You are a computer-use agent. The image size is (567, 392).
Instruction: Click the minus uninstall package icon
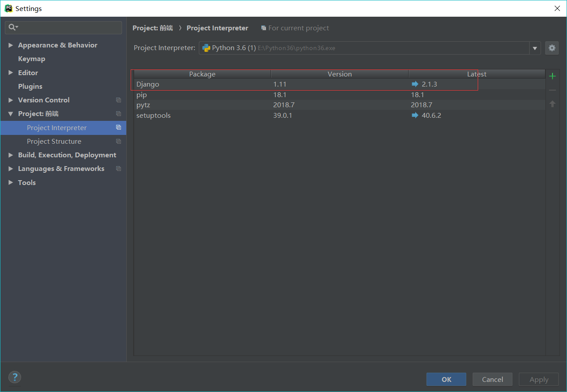[x=552, y=90]
